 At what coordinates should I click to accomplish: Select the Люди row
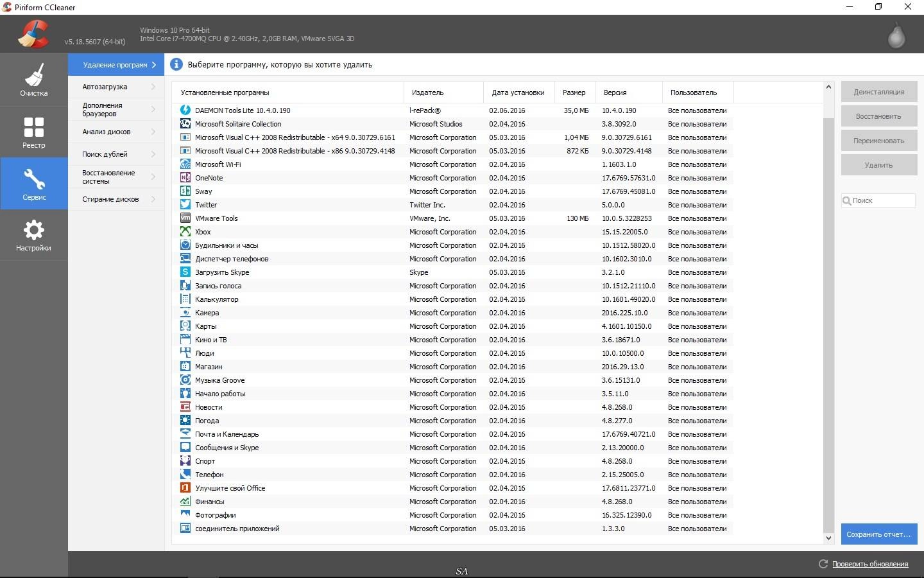452,353
